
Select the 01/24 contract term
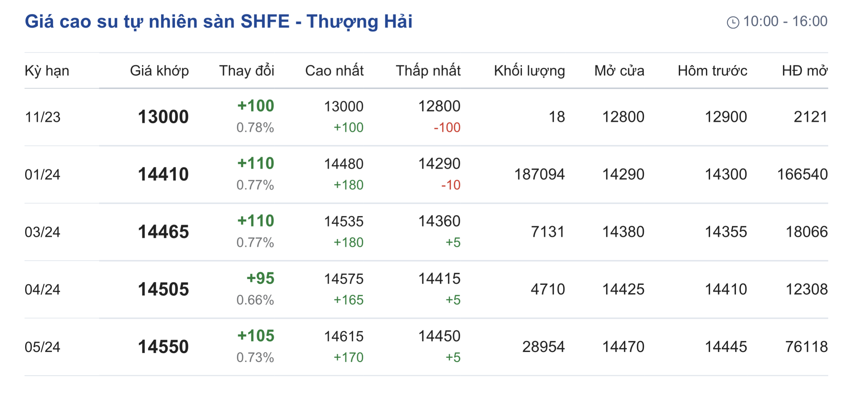pos(42,175)
